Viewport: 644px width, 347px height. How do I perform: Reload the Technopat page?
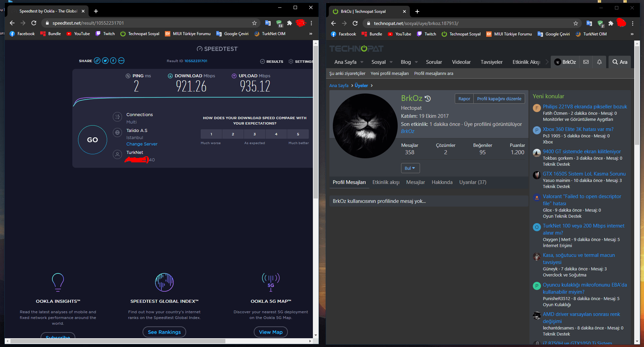tap(355, 23)
